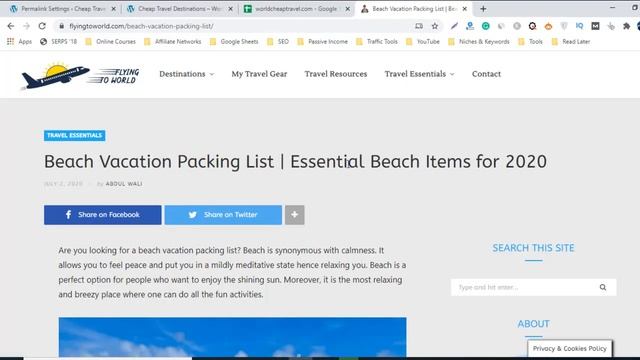Click the Beach Vacation Packing List heading

pos(296,162)
